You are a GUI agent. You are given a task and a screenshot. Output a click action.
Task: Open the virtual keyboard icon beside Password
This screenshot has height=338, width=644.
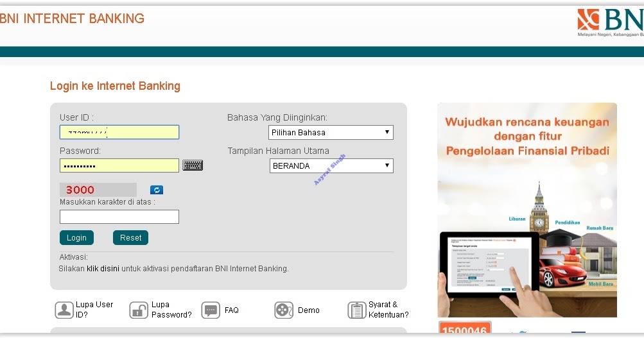click(x=193, y=165)
